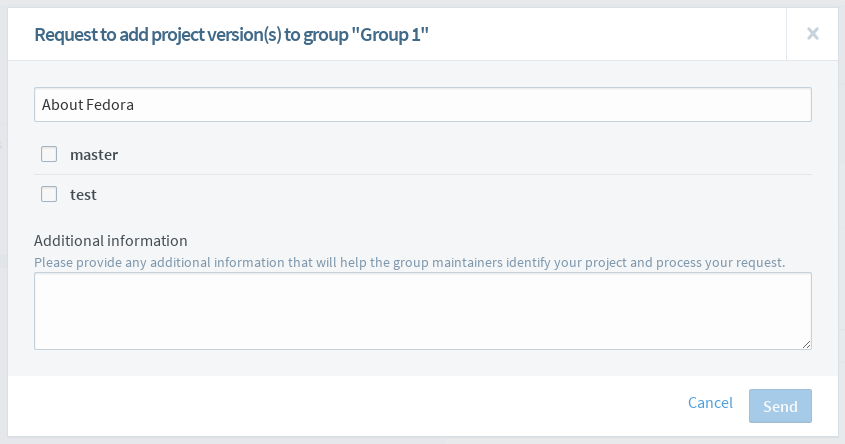Cancel the add version request
The width and height of the screenshot is (845, 444).
coord(710,403)
